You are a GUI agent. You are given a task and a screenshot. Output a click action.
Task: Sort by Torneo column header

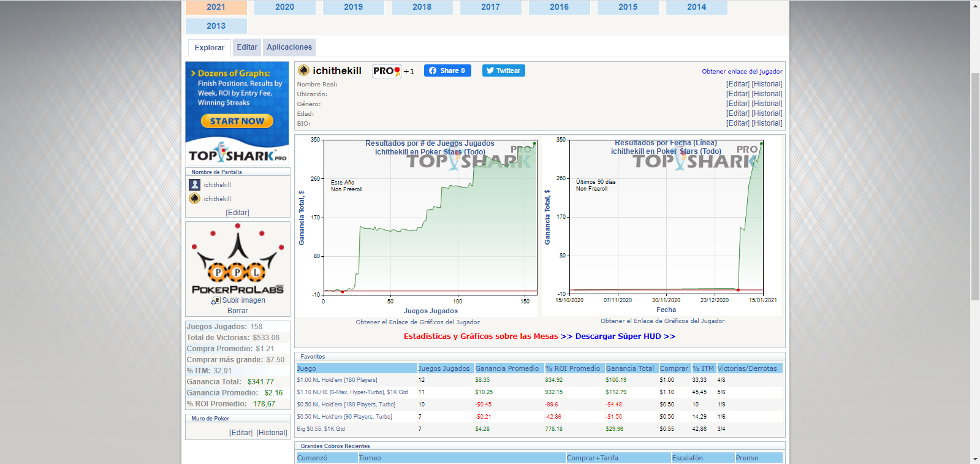[x=462, y=458]
